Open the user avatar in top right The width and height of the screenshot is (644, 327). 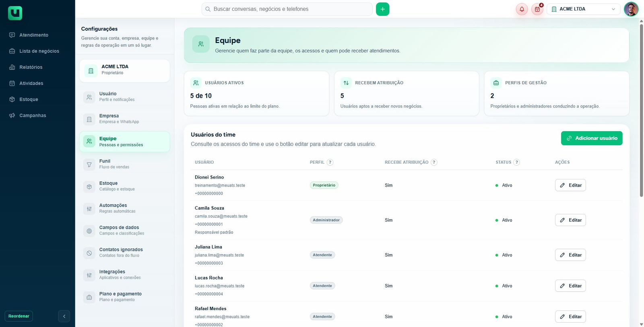631,9
